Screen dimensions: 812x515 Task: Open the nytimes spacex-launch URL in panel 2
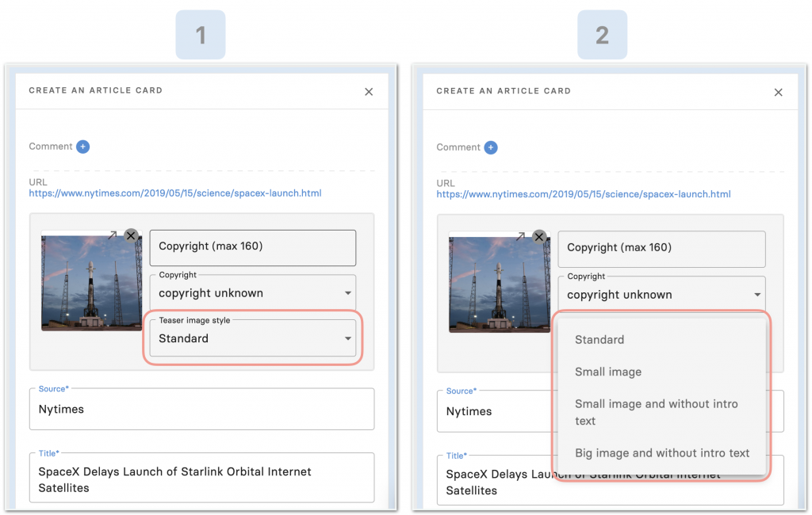584,194
